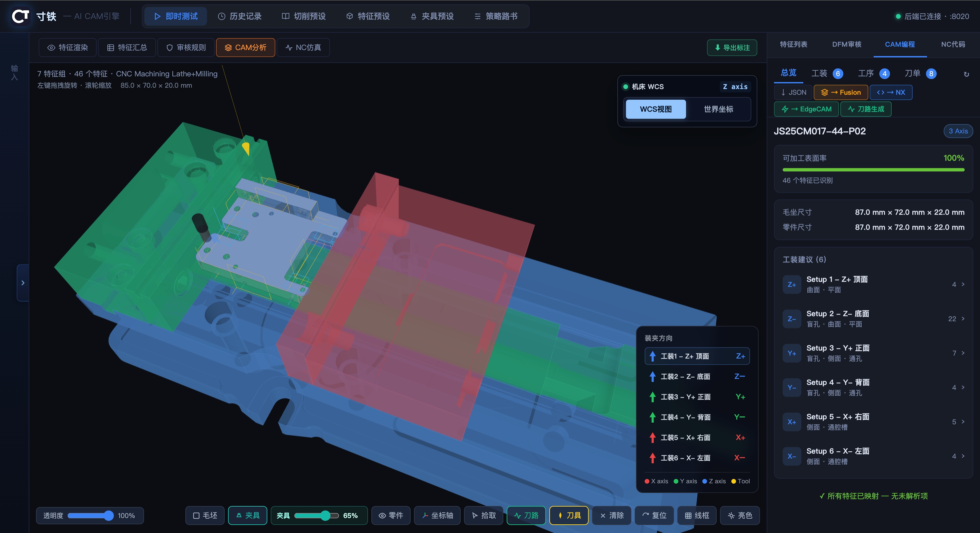Click the green arrow icon for 工装4
The image size is (980, 533).
[652, 417]
